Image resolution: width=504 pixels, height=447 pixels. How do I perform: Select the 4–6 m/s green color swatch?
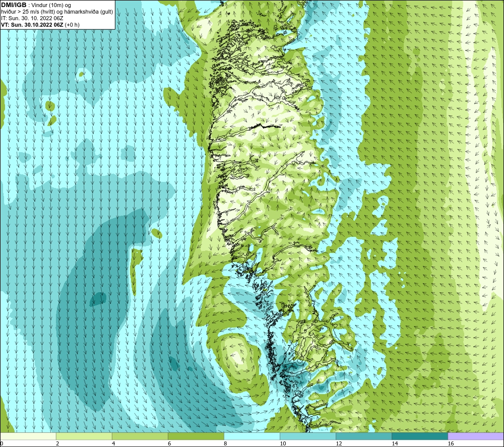click(x=140, y=436)
